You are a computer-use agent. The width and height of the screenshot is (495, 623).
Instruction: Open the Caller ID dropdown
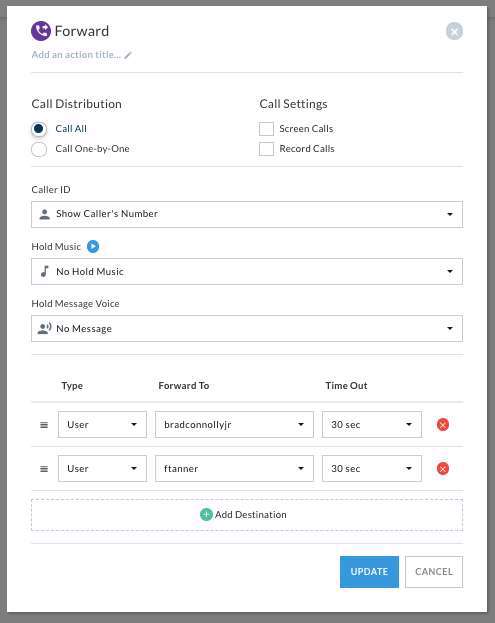(247, 214)
